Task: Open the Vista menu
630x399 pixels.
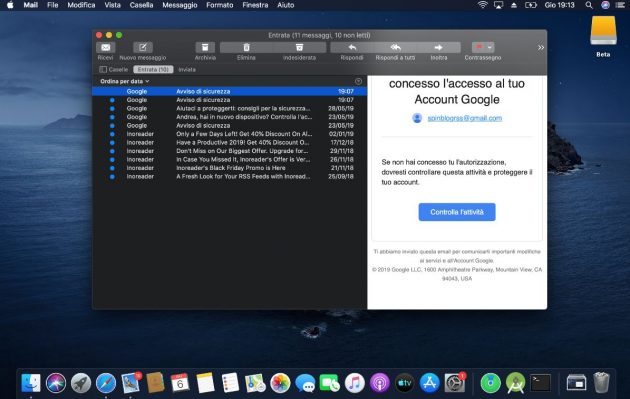Action: 112,5
